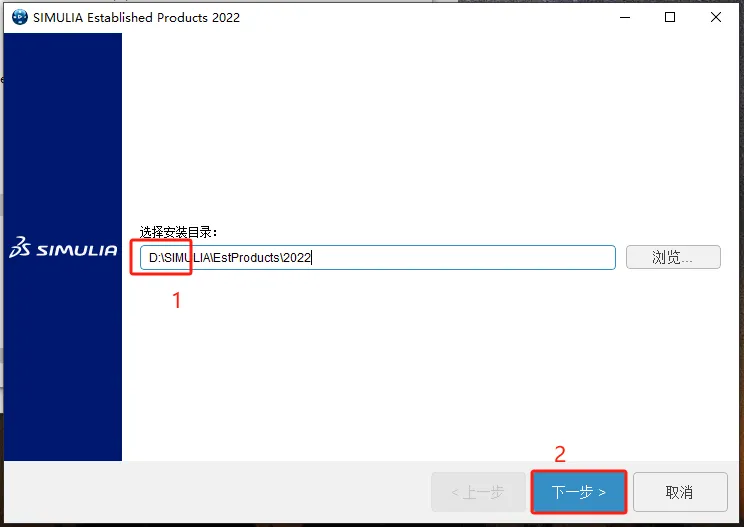This screenshot has height=527, width=744.
Task: Click the empty blue sidebar area above logo
Action: click(x=63, y=133)
